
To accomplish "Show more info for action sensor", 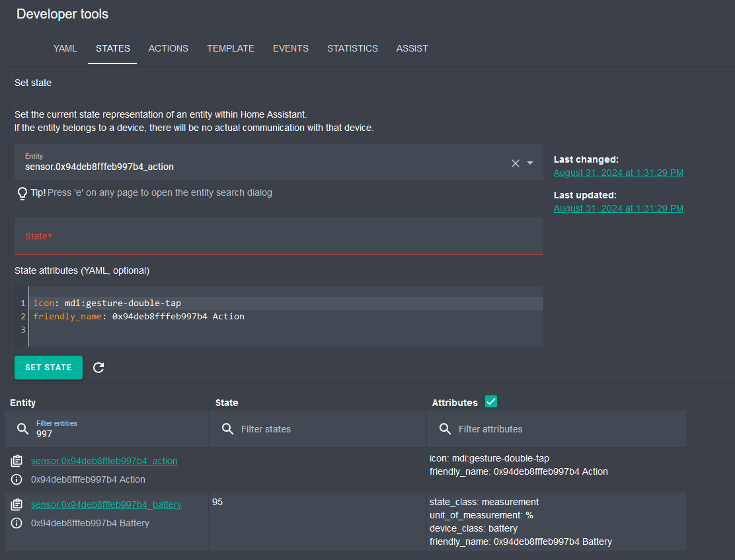I will (x=17, y=479).
